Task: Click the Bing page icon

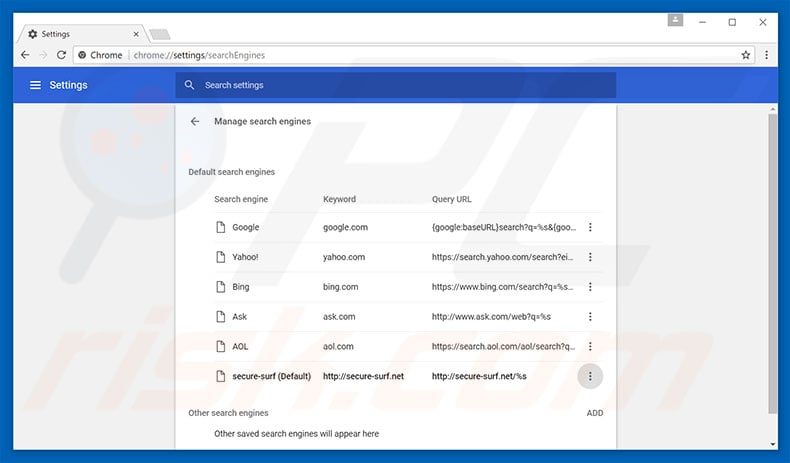Action: click(220, 287)
